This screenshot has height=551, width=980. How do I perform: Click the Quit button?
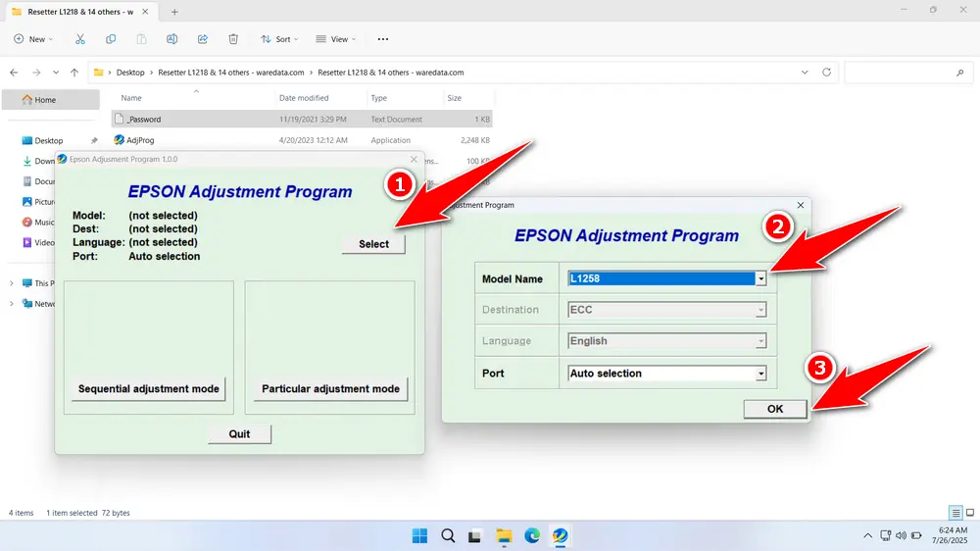[239, 434]
